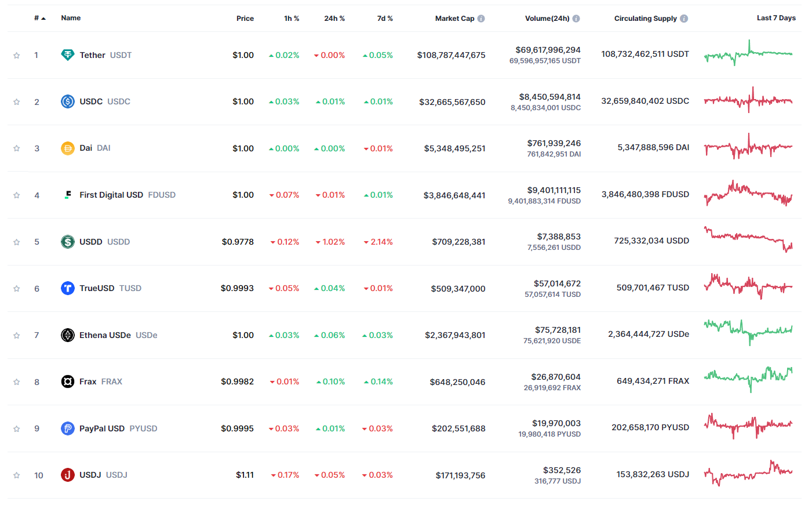Click Last 7 Days column header

tap(776, 18)
